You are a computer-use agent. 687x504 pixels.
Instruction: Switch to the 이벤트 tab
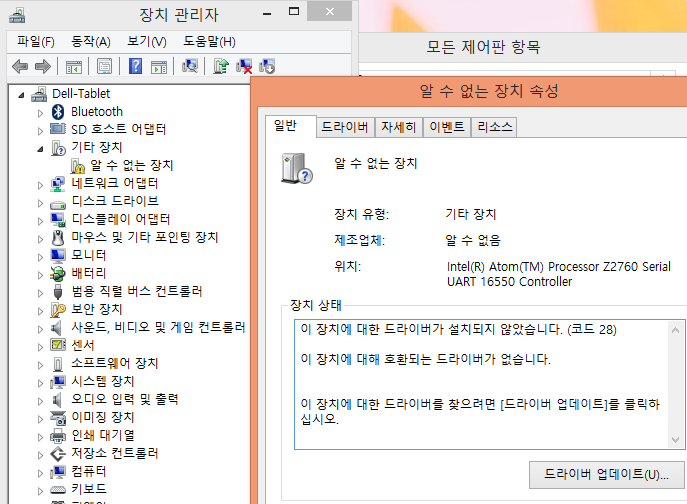coord(447,127)
